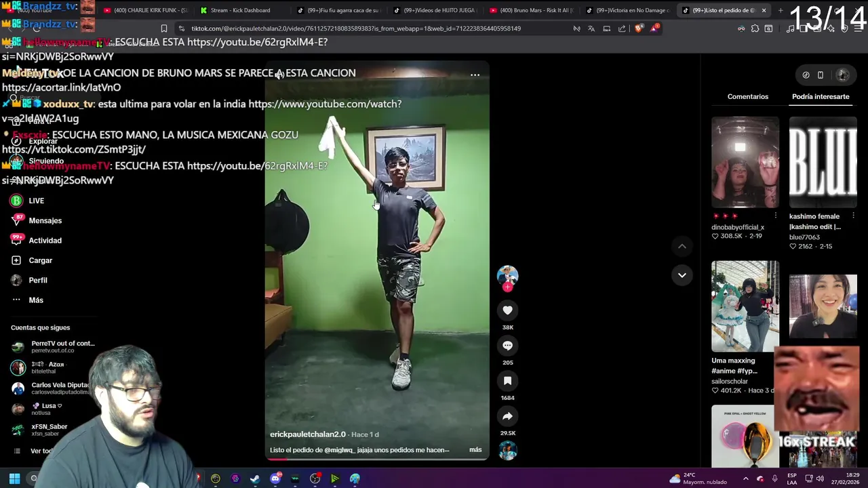Open the Brave Shields lion icon
This screenshot has height=488, width=868.
(638, 28)
